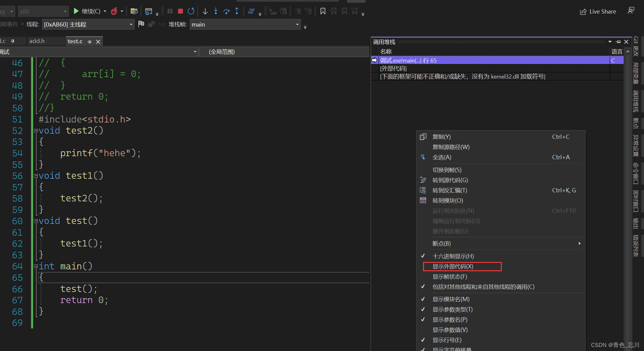The width and height of the screenshot is (644, 351).
Task: Collapse the main() function code block
Action: pos(36,266)
